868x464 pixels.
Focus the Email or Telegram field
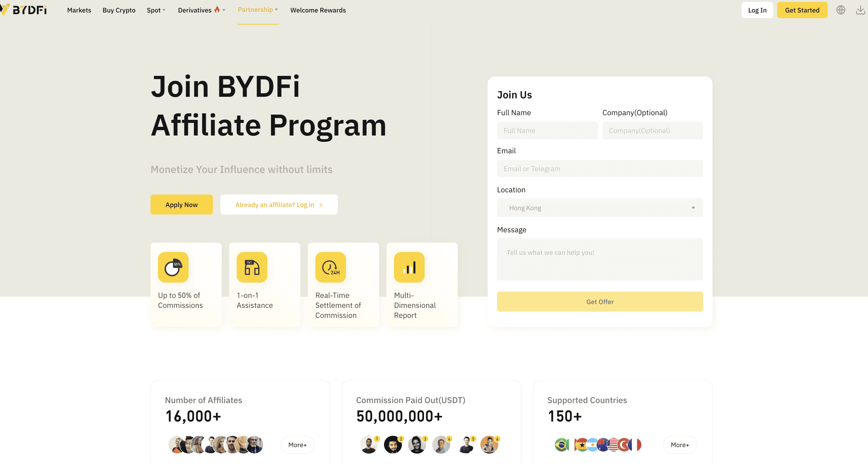599,169
